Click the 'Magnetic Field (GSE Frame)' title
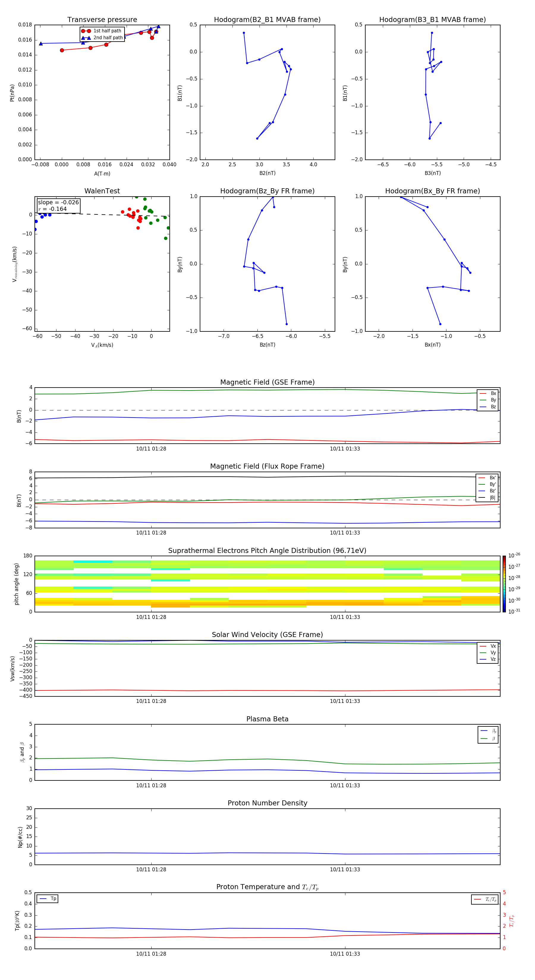This screenshot has width=535, height=980. (267, 382)
